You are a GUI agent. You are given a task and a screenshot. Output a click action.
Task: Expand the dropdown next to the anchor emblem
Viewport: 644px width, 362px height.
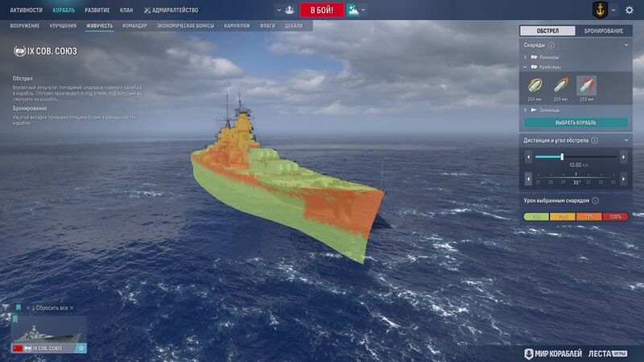(613, 10)
